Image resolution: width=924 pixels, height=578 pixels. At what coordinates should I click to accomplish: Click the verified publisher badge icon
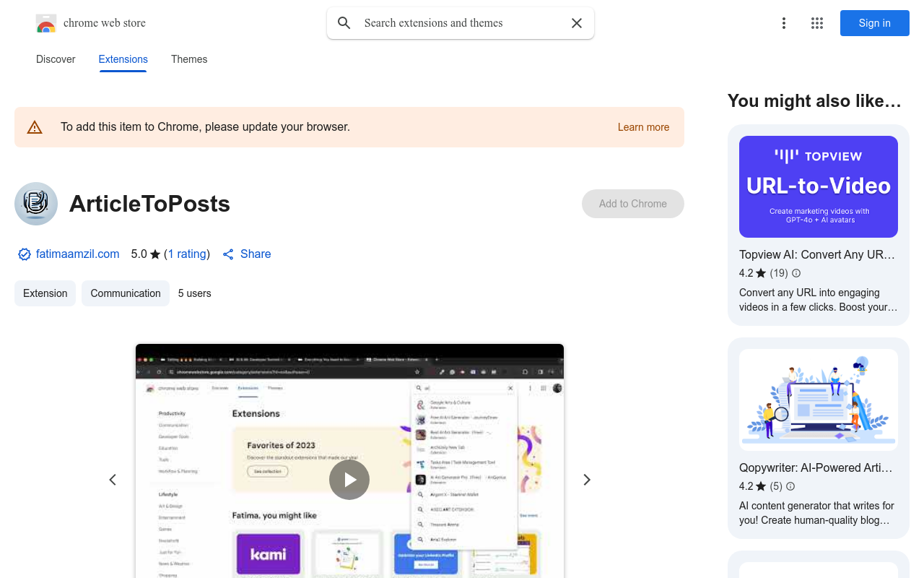25,254
